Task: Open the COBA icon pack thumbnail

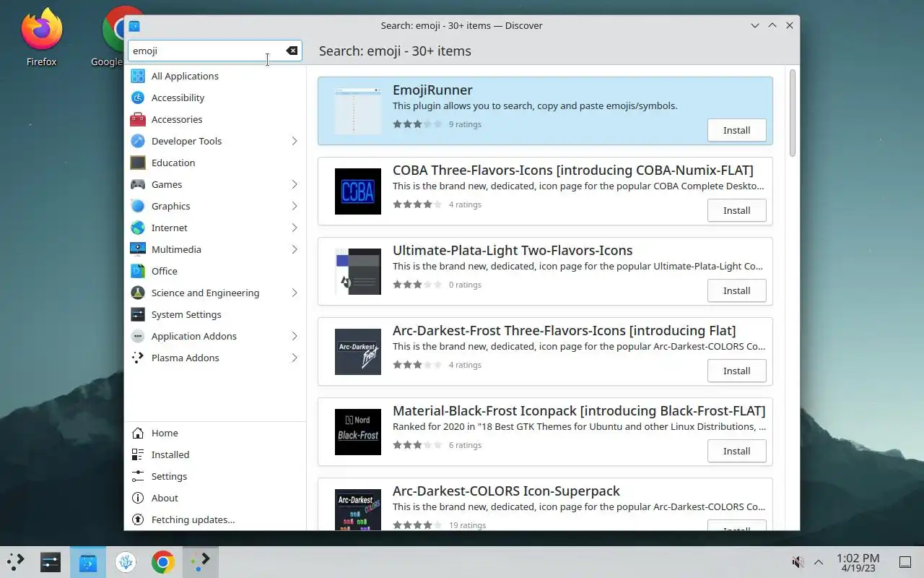Action: (x=358, y=191)
